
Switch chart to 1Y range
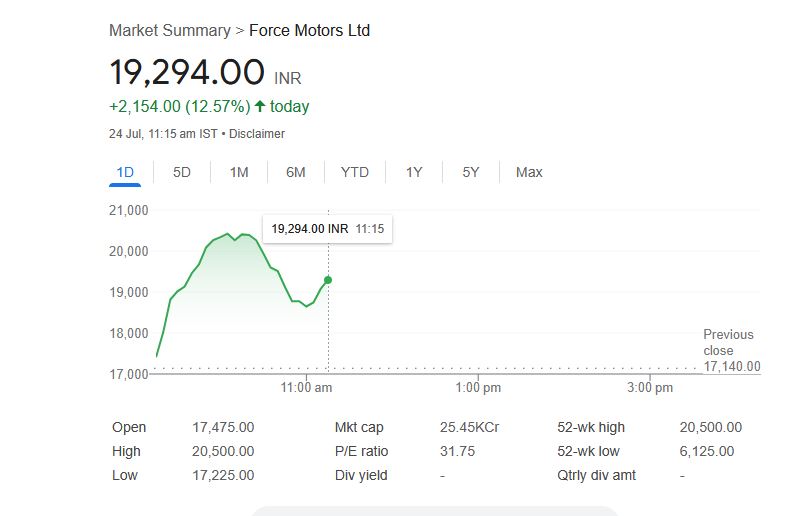point(414,172)
